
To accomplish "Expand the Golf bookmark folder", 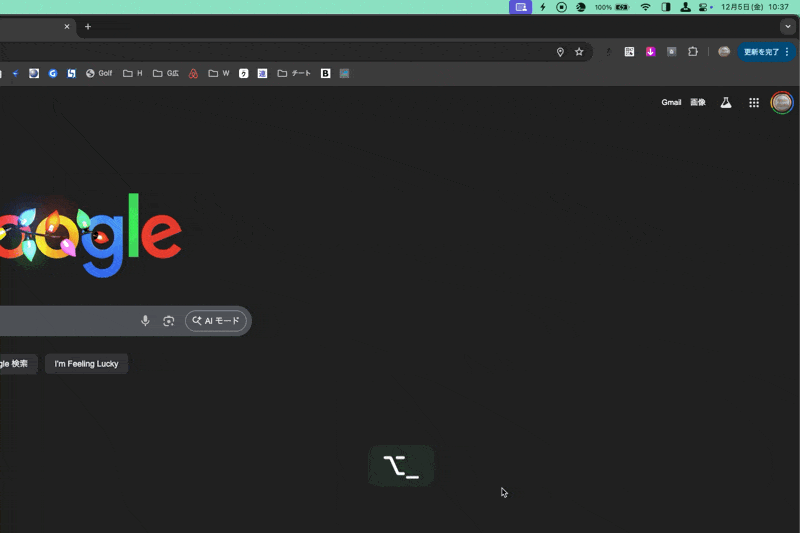I will [99, 73].
